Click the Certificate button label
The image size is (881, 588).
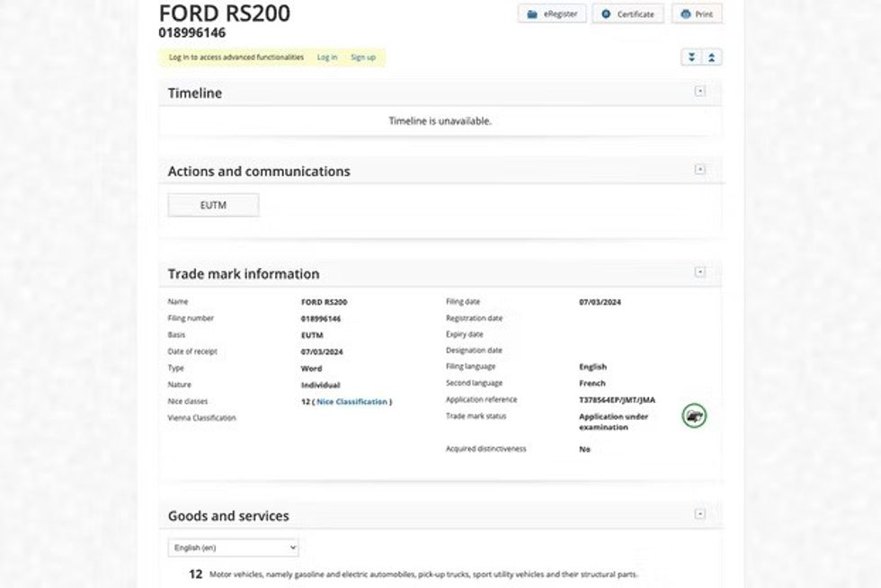tap(635, 14)
